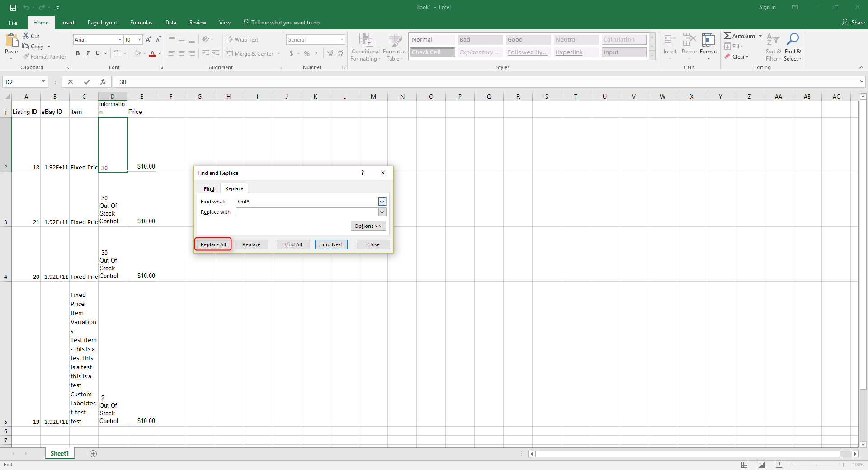Decrease font size with the smaller A icon
This screenshot has width=868, height=470.
(x=158, y=40)
